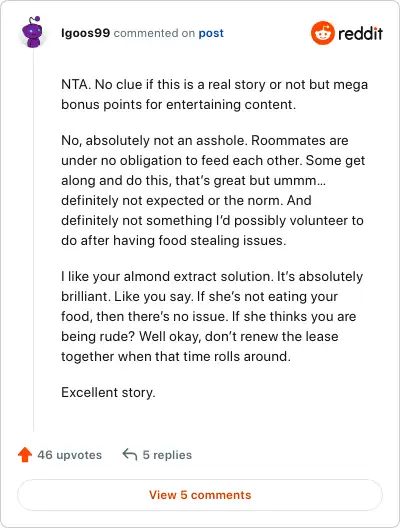The image size is (400, 528).
Task: Select 'View 5 comments' button
Action: pyautogui.click(x=200, y=495)
